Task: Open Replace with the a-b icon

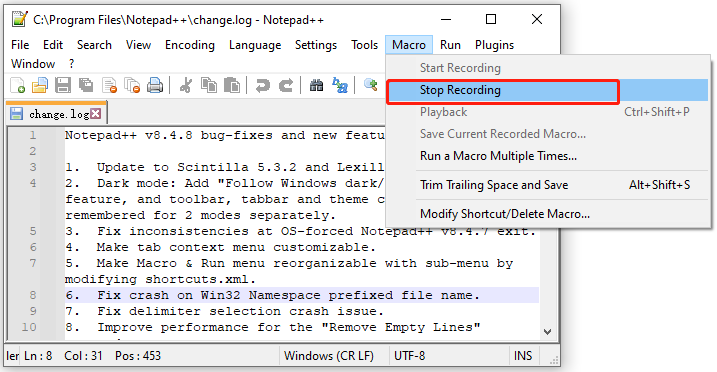Action: pyautogui.click(x=340, y=85)
